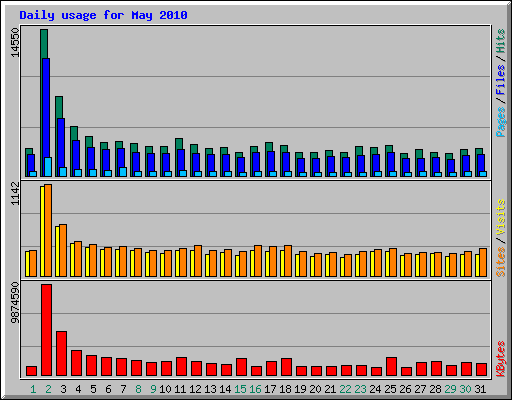Click the green Hits bar for day 11
Image resolution: width=512 pixels, height=400 pixels.
tap(179, 144)
